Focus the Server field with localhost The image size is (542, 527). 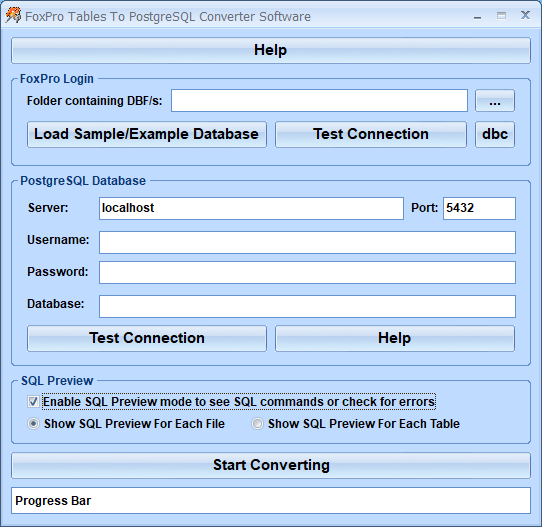tap(251, 208)
